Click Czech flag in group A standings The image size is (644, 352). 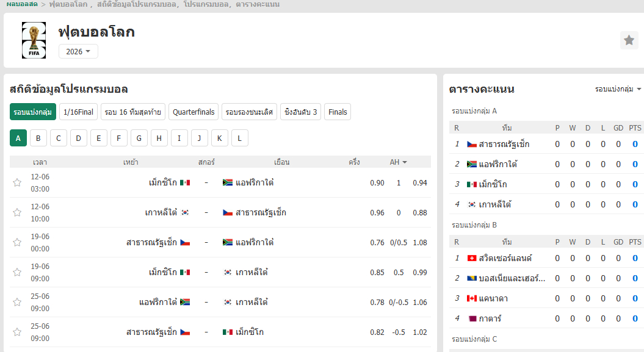[471, 144]
